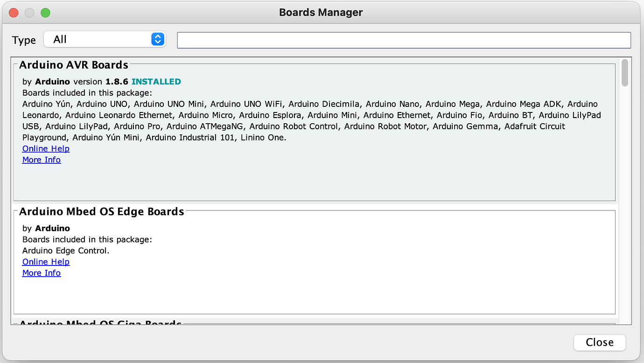Click the green zoom window button

click(45, 13)
